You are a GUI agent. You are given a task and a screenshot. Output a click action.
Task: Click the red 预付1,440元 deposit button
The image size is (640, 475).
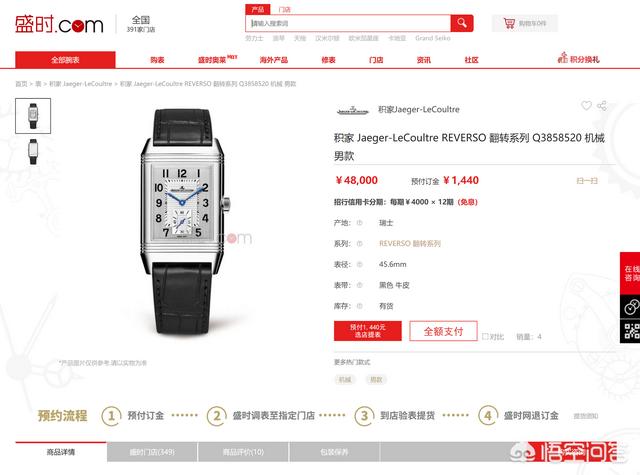pyautogui.click(x=368, y=331)
